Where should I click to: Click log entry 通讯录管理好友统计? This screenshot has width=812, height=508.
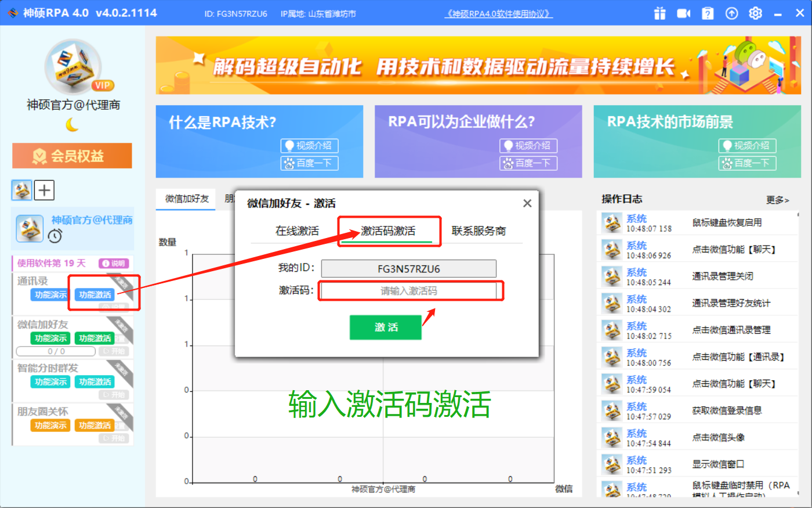[731, 303]
